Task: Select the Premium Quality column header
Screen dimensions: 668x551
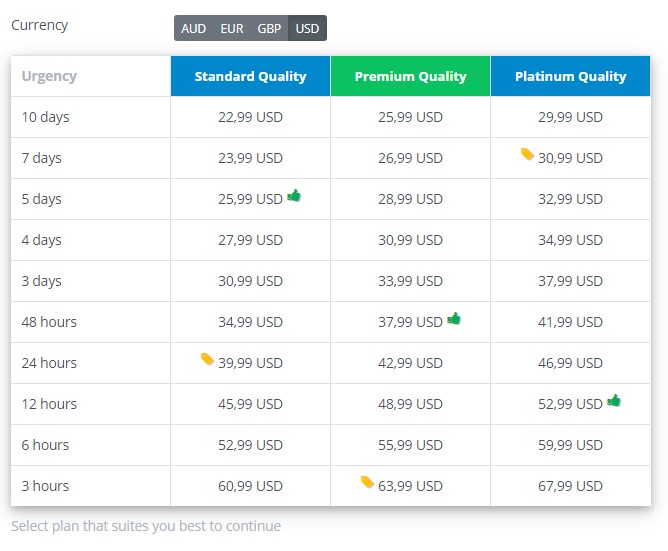Action: click(x=411, y=76)
